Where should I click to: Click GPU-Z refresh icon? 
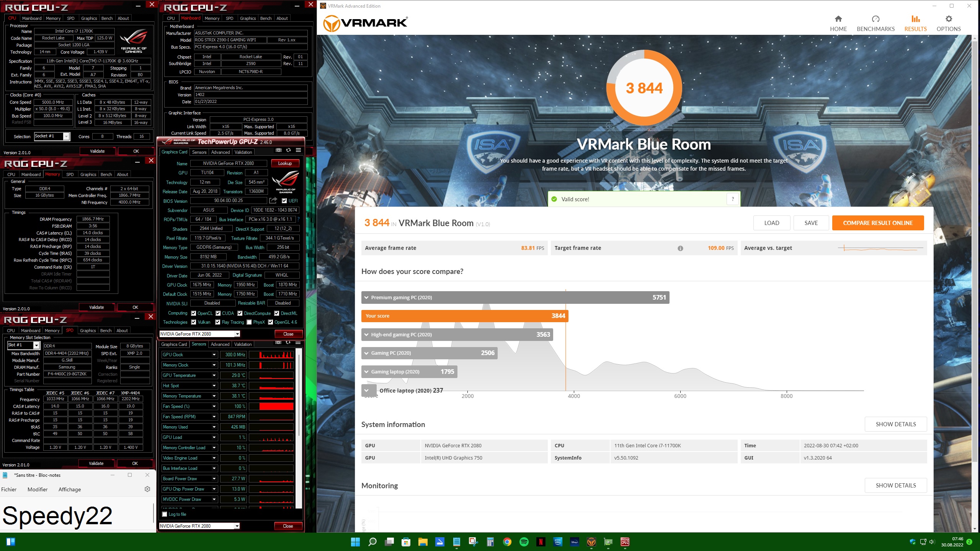tap(288, 150)
